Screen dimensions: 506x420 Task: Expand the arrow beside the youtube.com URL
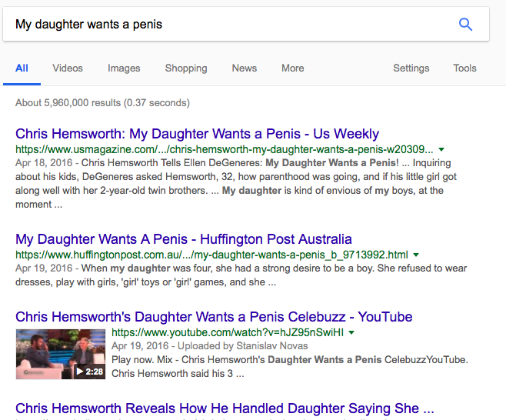pyautogui.click(x=351, y=332)
